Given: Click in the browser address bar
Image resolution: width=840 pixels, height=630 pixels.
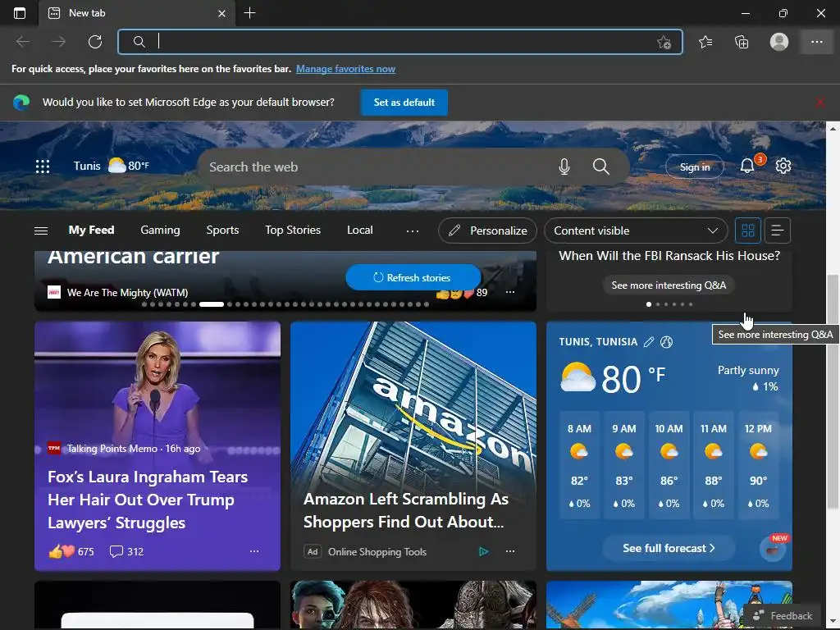Looking at the screenshot, I should point(399,42).
